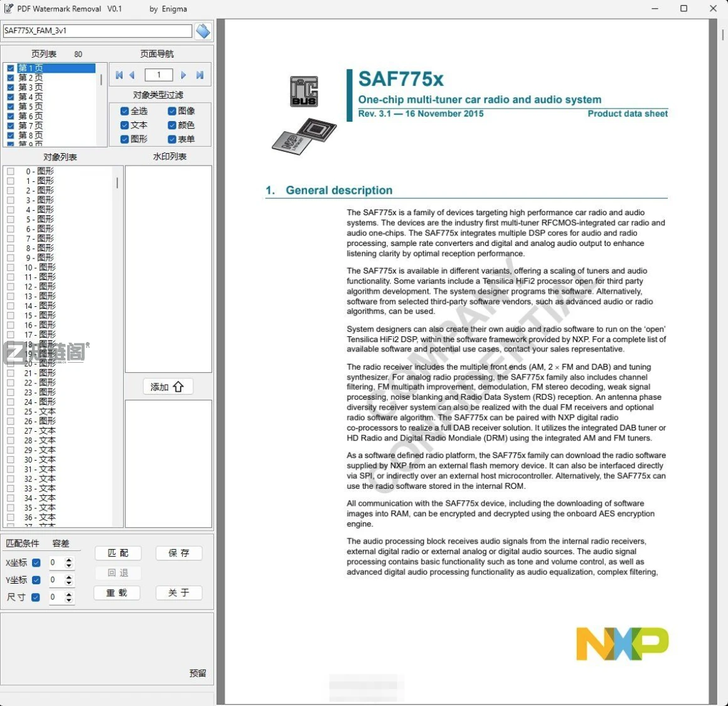Viewport: 728px width, 706px height.
Task: Select object row 26 - 图形
Action: pos(40,421)
